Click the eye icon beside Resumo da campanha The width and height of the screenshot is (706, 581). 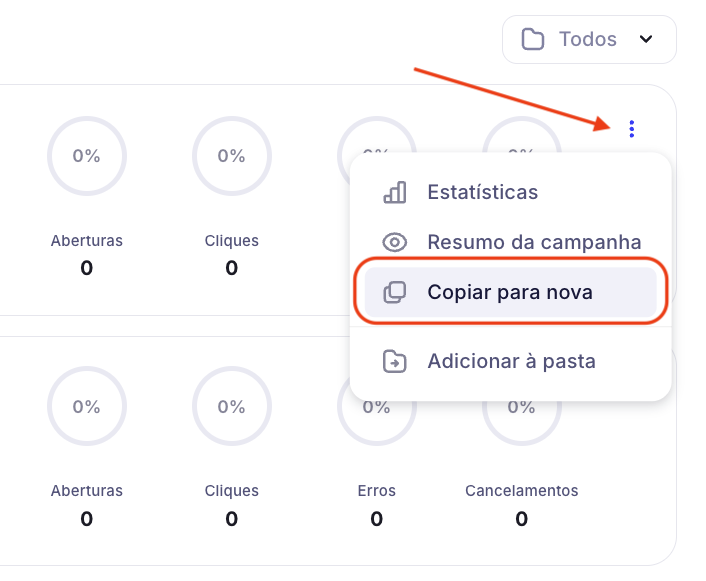(x=395, y=242)
